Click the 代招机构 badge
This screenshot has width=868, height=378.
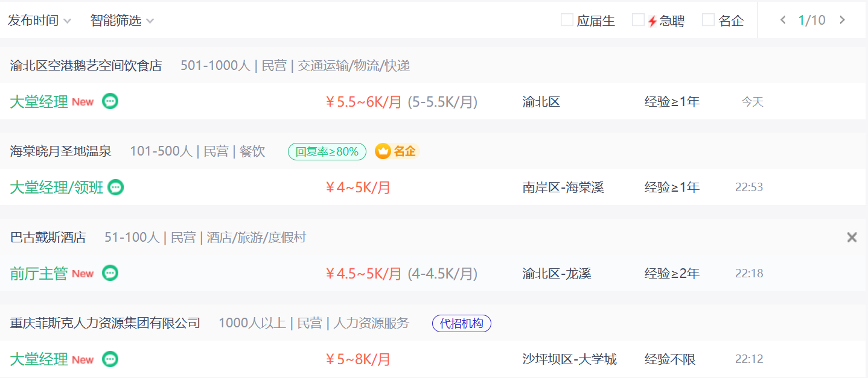click(462, 323)
